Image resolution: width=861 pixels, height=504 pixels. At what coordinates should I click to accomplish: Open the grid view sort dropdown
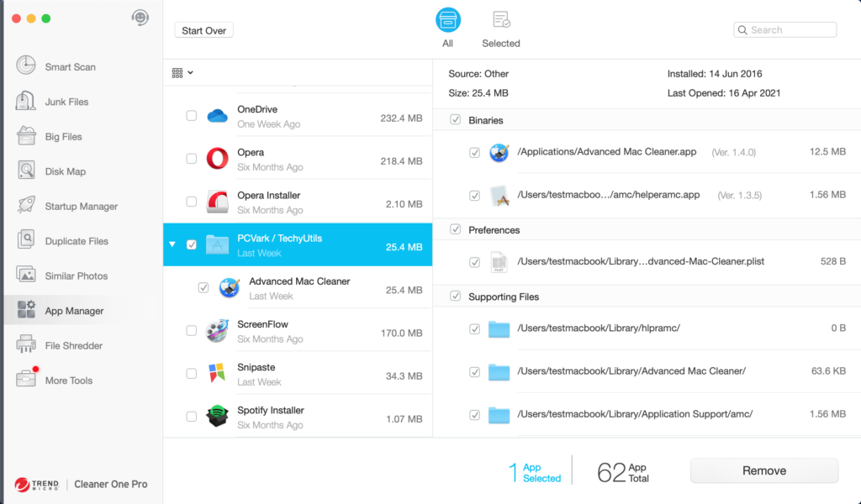point(182,73)
